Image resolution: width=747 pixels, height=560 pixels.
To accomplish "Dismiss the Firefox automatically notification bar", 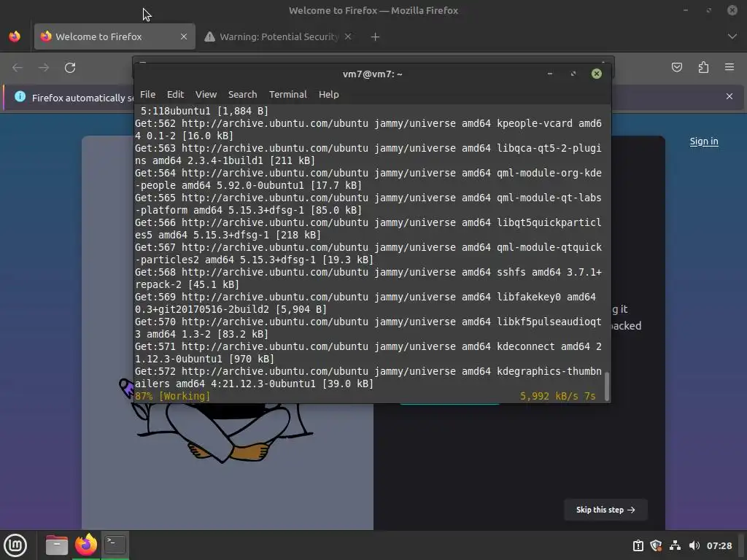I will (x=729, y=96).
